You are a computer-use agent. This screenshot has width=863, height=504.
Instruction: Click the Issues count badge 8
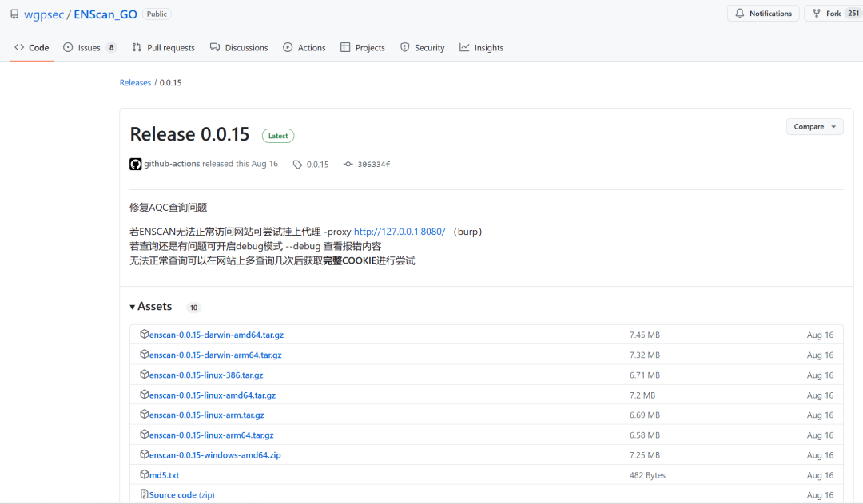111,47
